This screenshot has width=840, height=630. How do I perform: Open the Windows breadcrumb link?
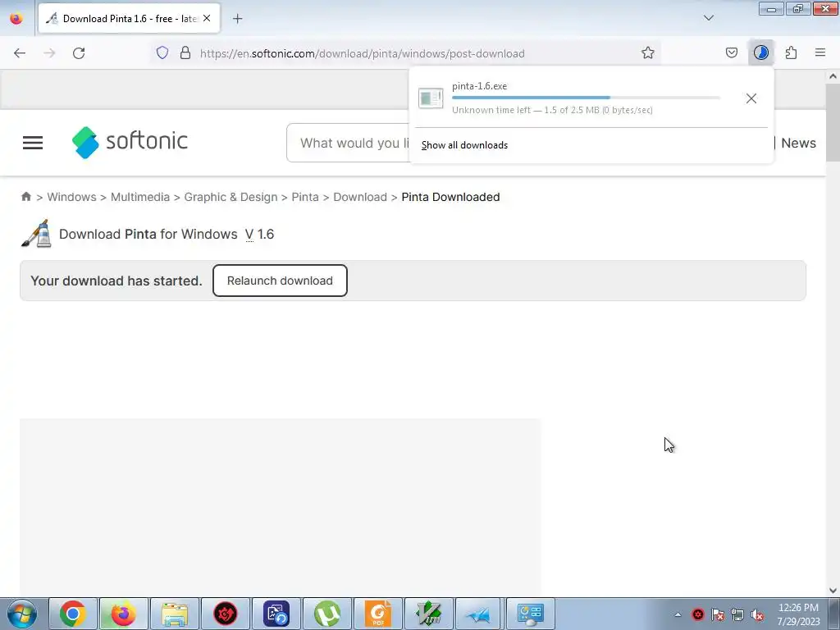tap(72, 197)
